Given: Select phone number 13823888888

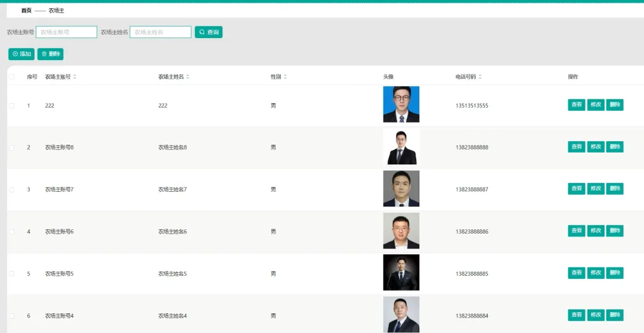Looking at the screenshot, I should tap(472, 148).
